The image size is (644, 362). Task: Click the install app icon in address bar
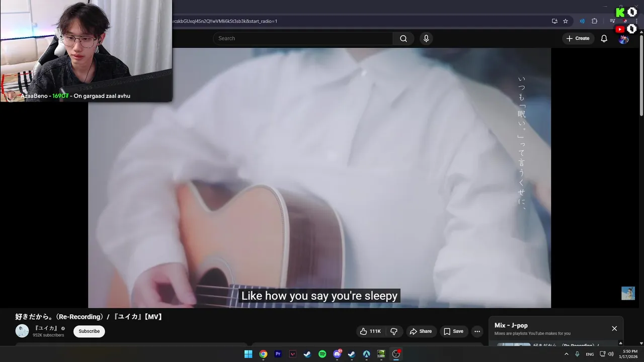pos(554,21)
